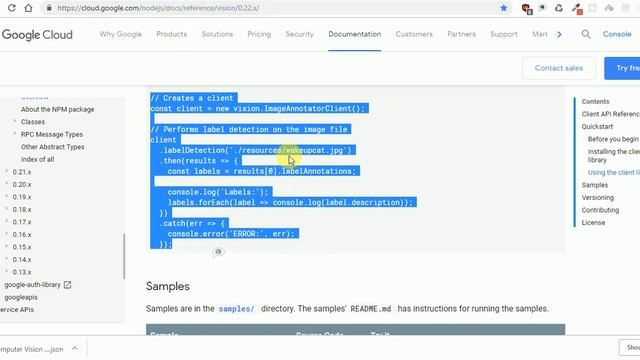Click the blue Try free button
The width and height of the screenshot is (640, 360).
click(x=622, y=68)
